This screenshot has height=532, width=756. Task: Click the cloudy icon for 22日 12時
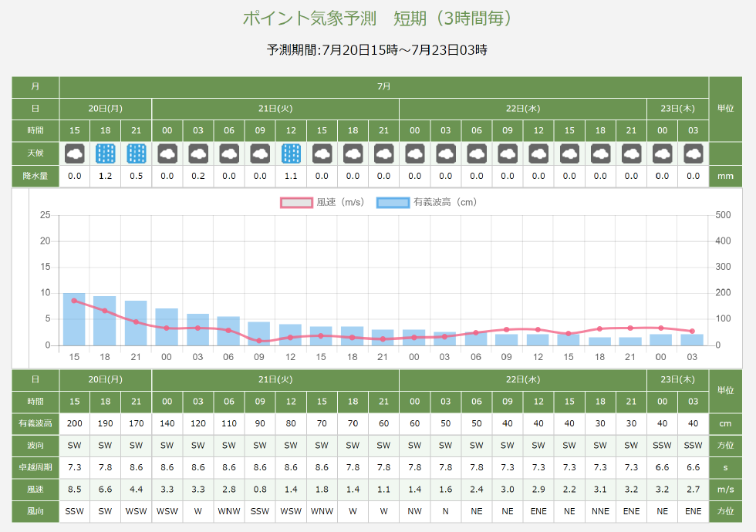(538, 153)
